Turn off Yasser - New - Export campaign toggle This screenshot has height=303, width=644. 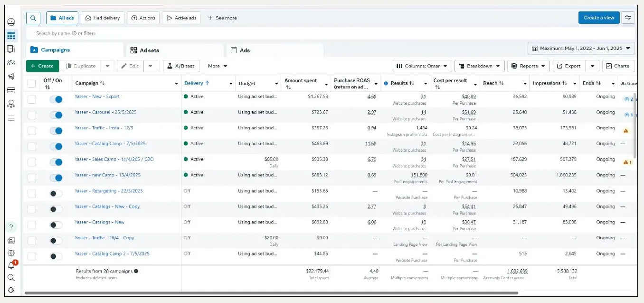56,99
